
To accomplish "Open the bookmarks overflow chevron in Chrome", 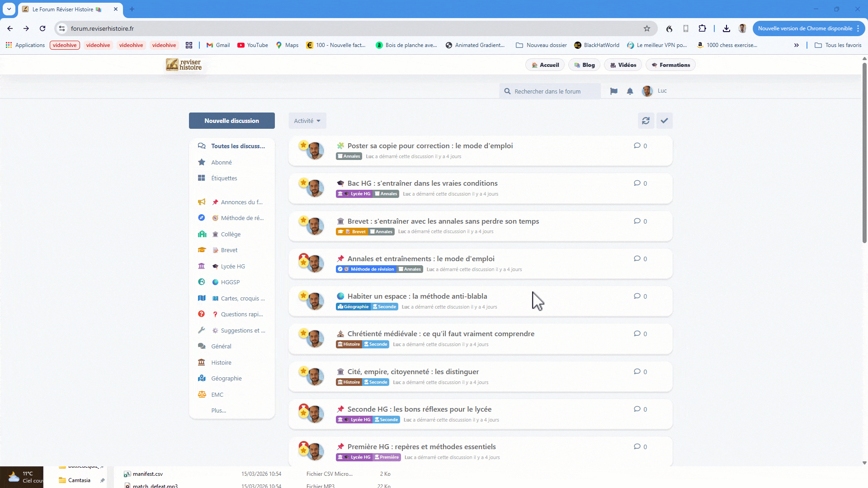I will pyautogui.click(x=797, y=45).
